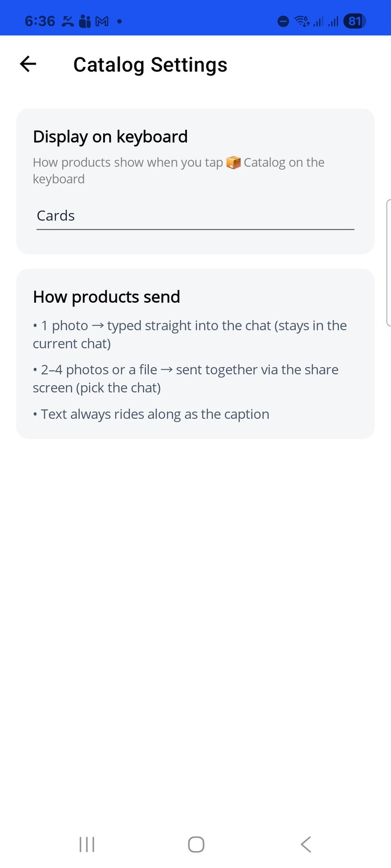Tap the How products send heading
The height and width of the screenshot is (868, 391).
[106, 297]
